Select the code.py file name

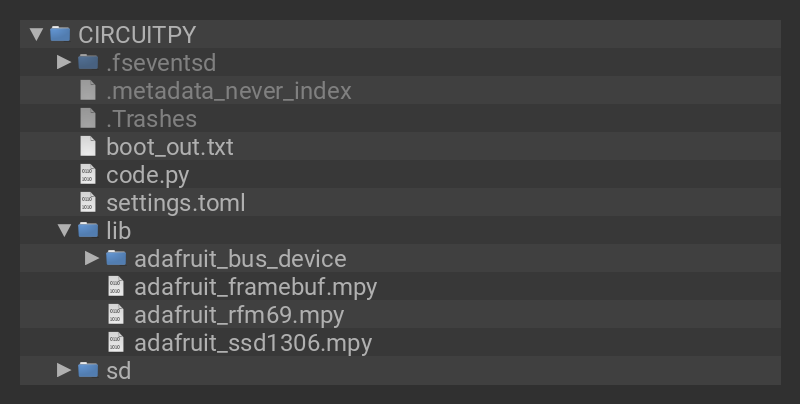click(x=147, y=175)
